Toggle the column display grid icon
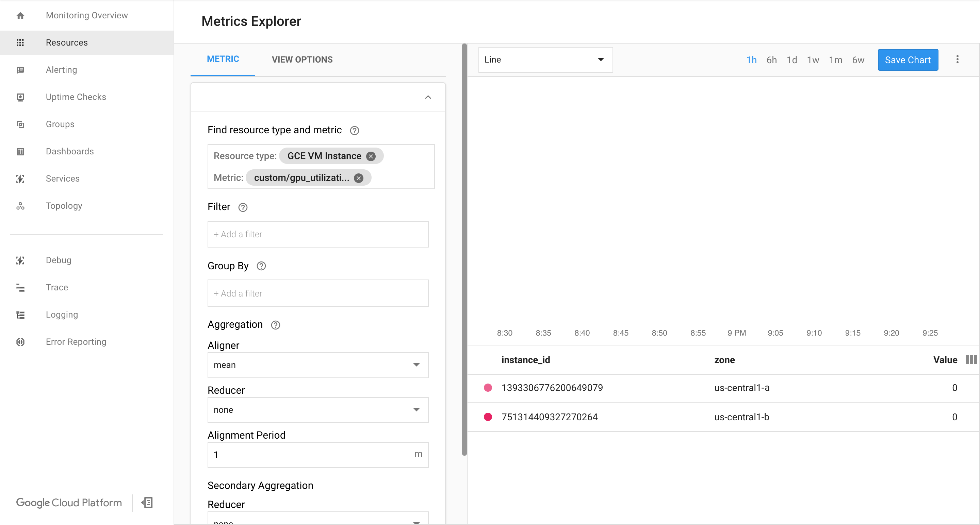 (x=971, y=359)
